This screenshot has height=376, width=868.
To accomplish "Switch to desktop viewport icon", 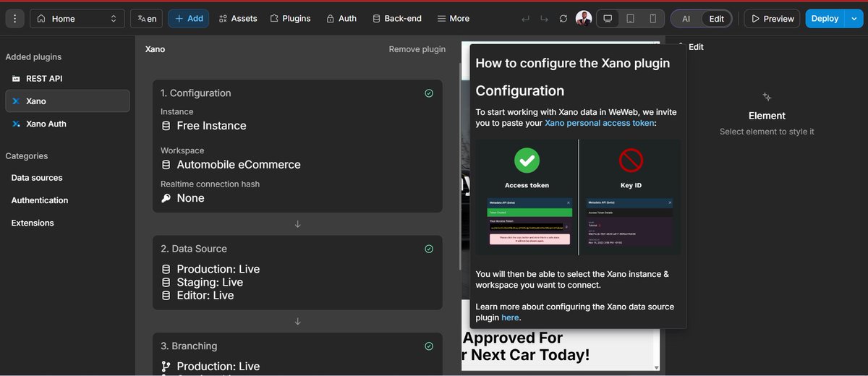I will coord(608,19).
